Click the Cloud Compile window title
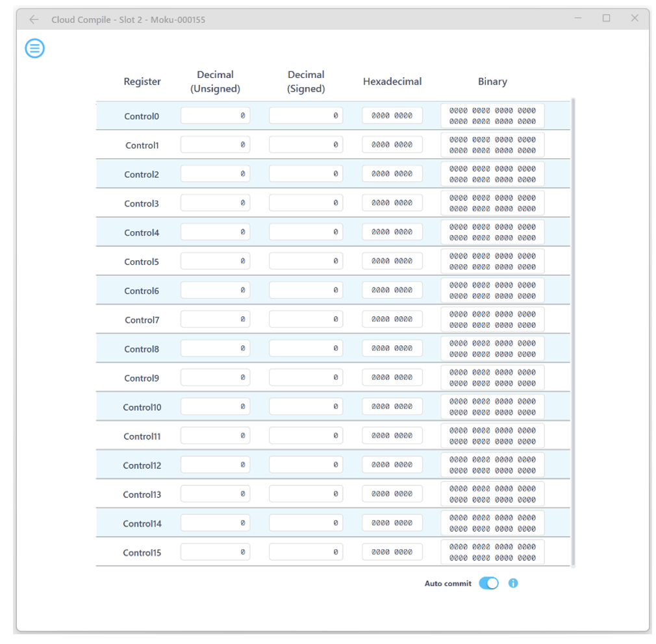 [128, 19]
